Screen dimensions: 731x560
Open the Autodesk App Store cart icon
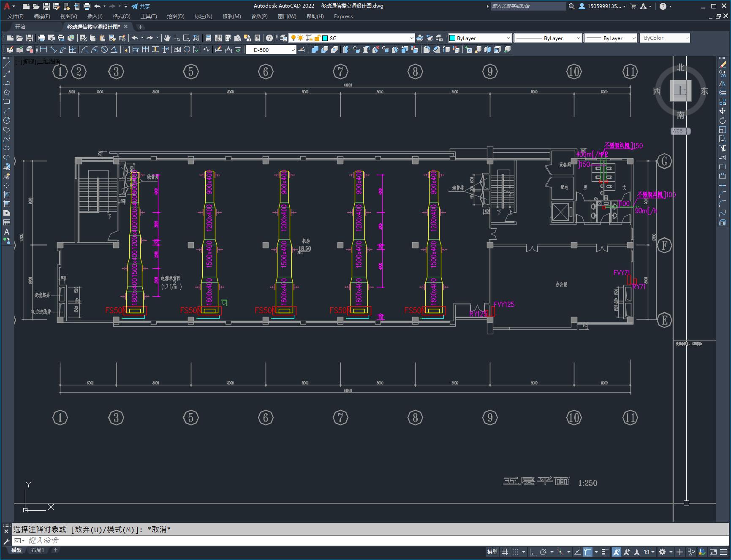coord(633,6)
